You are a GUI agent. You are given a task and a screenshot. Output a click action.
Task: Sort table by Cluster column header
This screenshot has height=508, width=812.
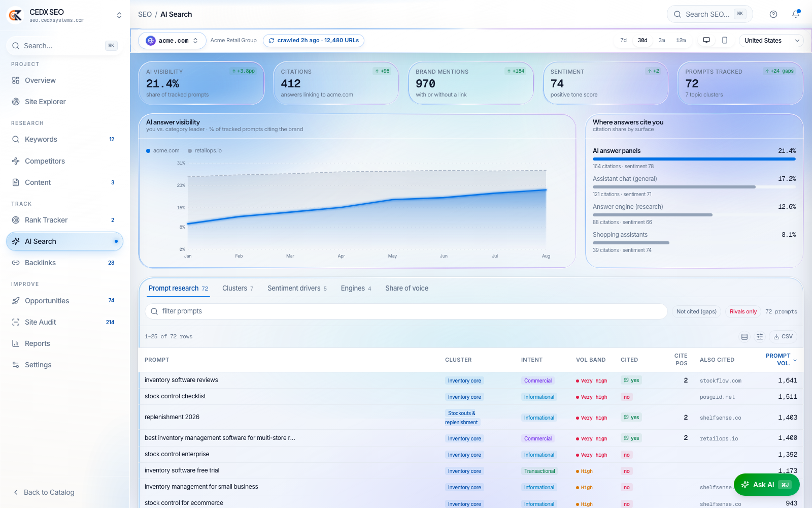point(458,360)
